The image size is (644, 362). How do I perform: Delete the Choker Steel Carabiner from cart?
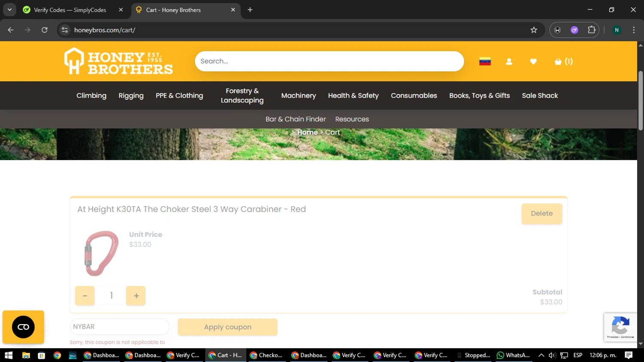(x=542, y=213)
